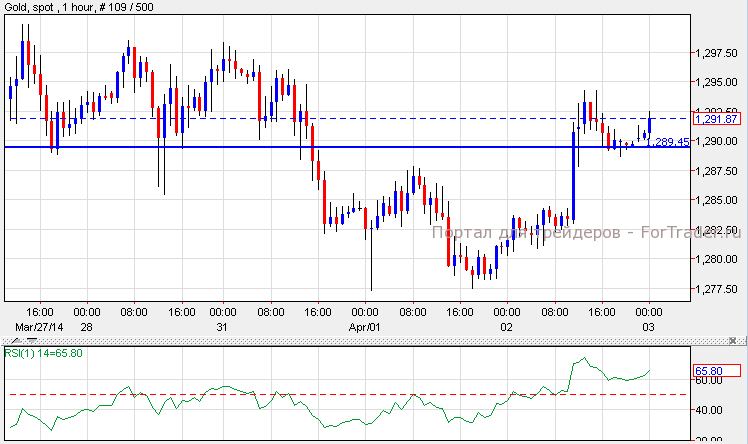Select the 40.00 RSI axis label

coord(708,410)
